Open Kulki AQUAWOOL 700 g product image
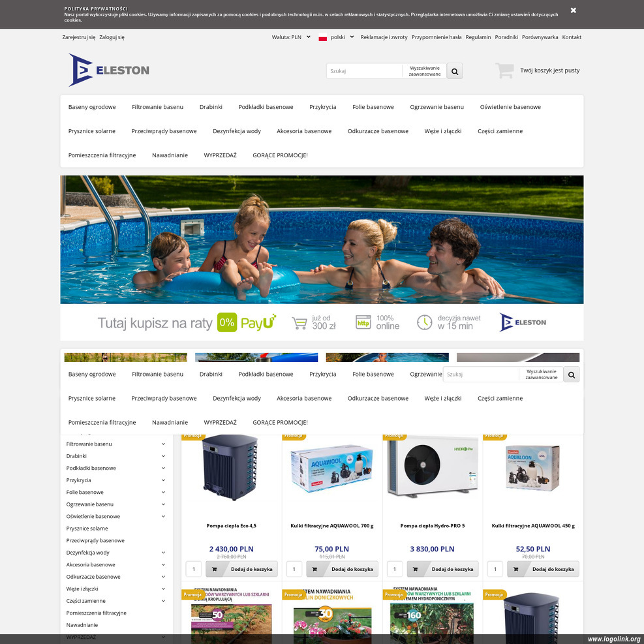The image size is (644, 644). (x=332, y=468)
